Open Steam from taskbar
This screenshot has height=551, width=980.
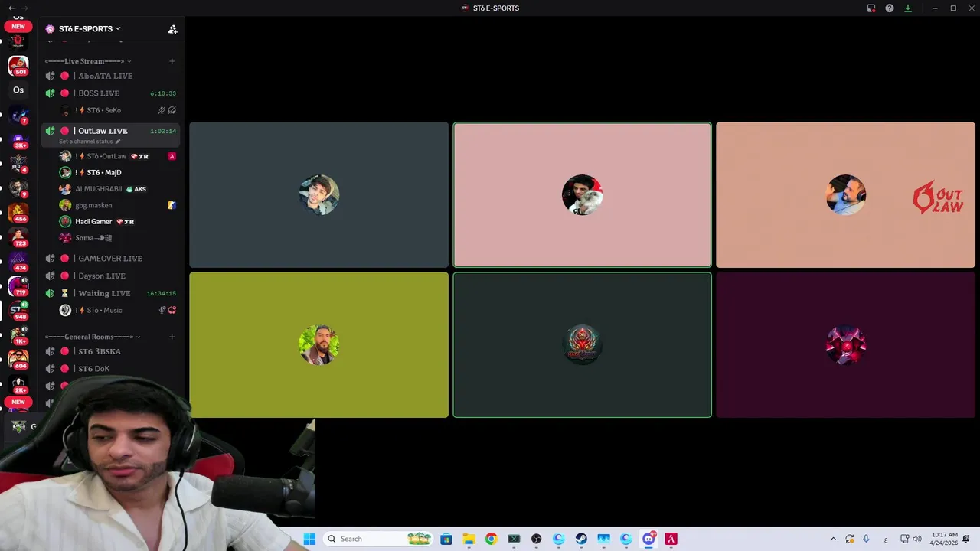[581, 539]
